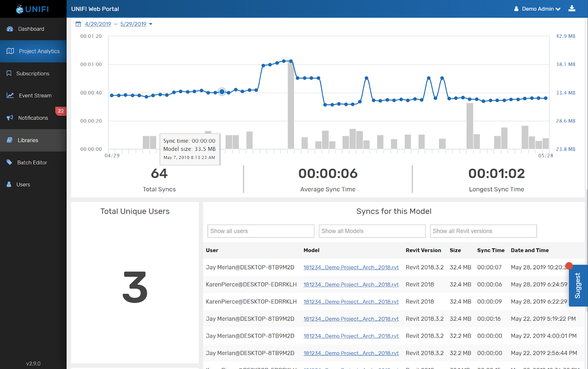Click the tallest gray sync-time bar
Image resolution: width=588 pixels, height=369 pixels.
(x=291, y=105)
